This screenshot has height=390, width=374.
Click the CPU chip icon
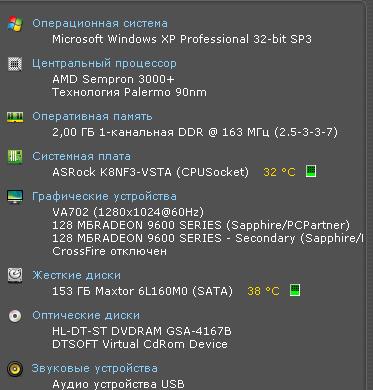pos(15,64)
